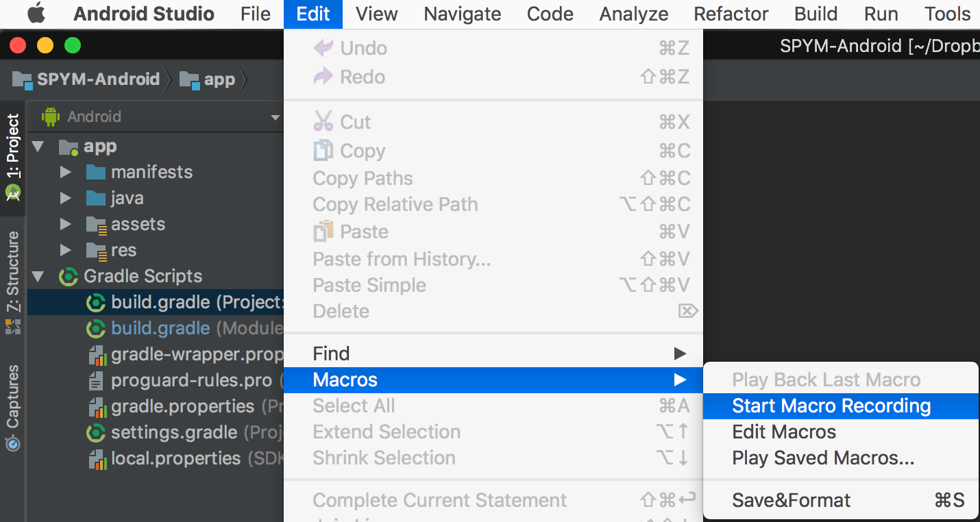Click the SPYM-Android breadcrumb folder icon

point(22,80)
